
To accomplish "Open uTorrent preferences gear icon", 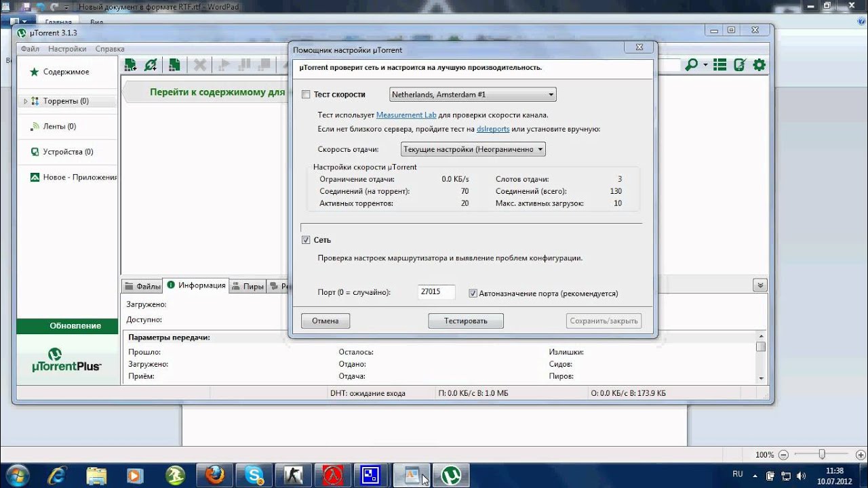I will point(759,65).
